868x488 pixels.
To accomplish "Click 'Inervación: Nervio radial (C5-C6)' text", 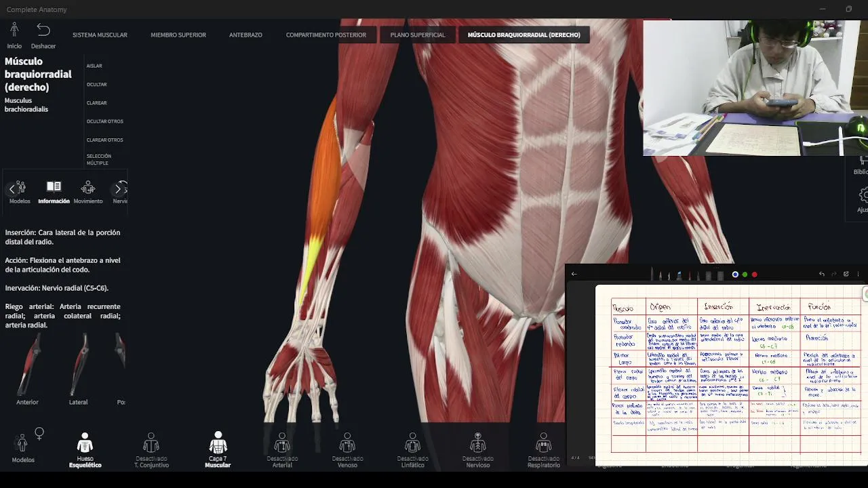I will (x=56, y=288).
